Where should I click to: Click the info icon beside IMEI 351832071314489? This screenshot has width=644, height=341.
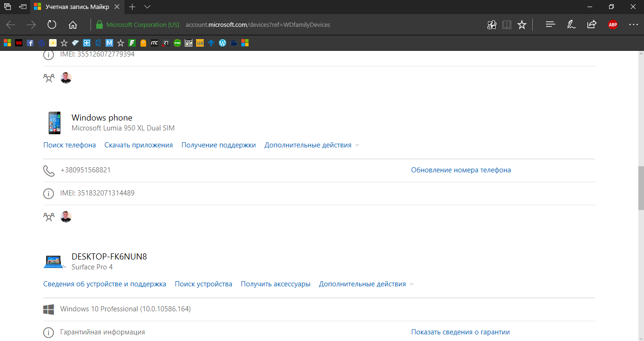49,194
